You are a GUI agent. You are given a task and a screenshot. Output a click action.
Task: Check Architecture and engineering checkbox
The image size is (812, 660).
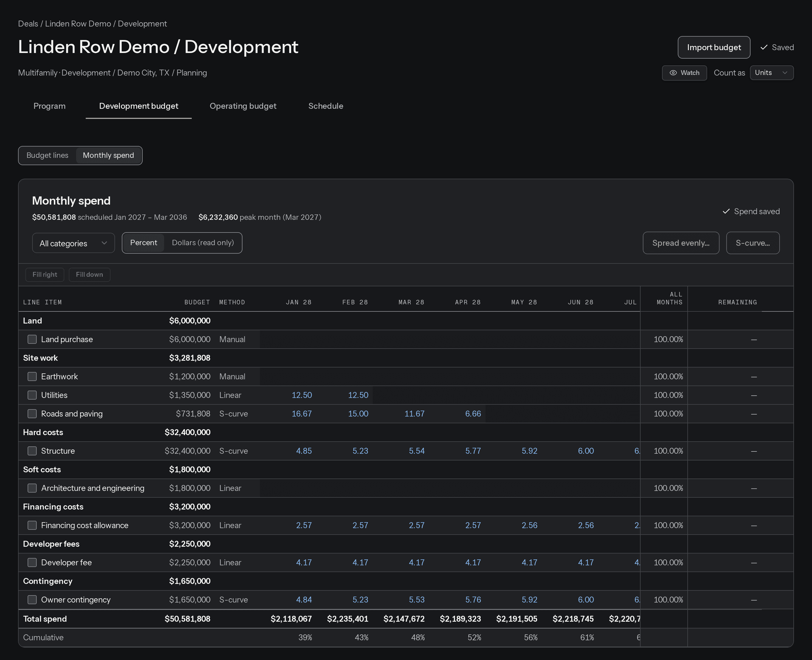[32, 488]
